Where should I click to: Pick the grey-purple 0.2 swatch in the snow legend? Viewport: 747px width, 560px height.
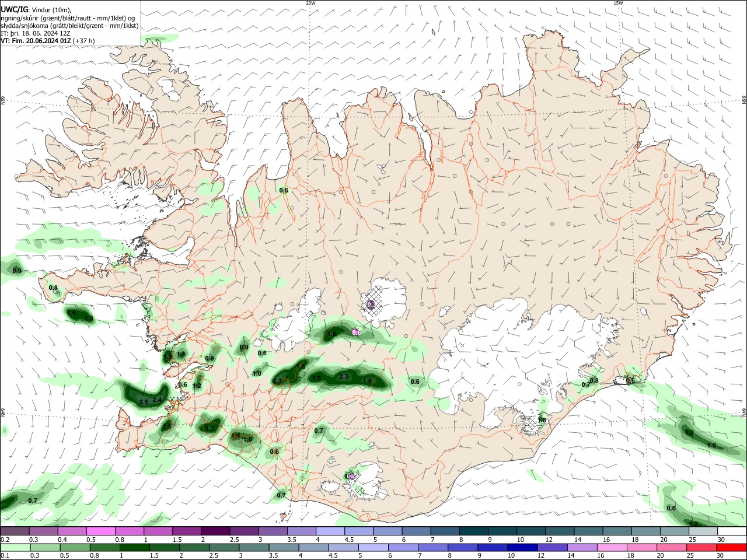click(x=15, y=531)
